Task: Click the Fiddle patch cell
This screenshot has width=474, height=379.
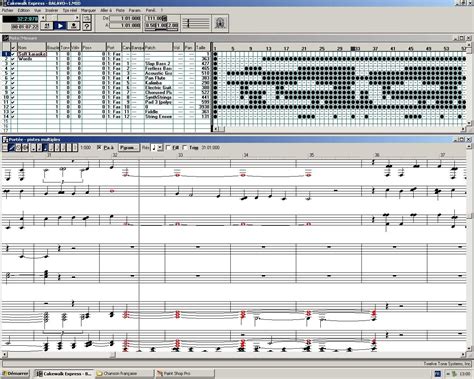Action: point(159,112)
